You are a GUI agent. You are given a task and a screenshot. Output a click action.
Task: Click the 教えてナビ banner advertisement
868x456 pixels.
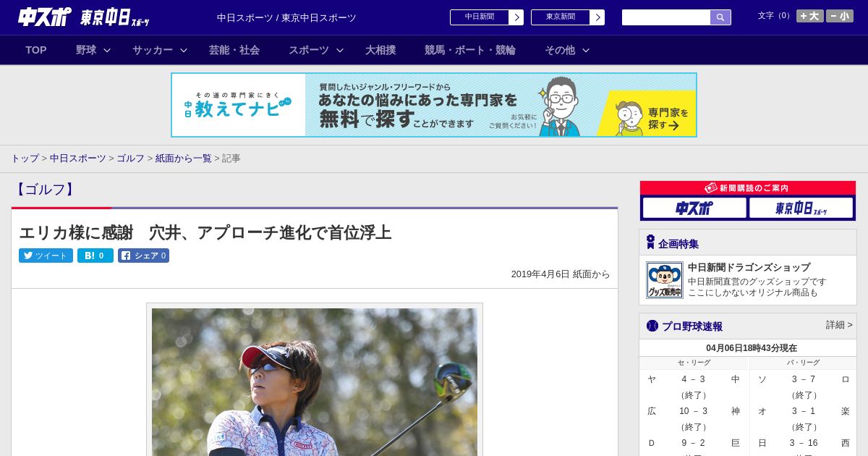[434, 105]
